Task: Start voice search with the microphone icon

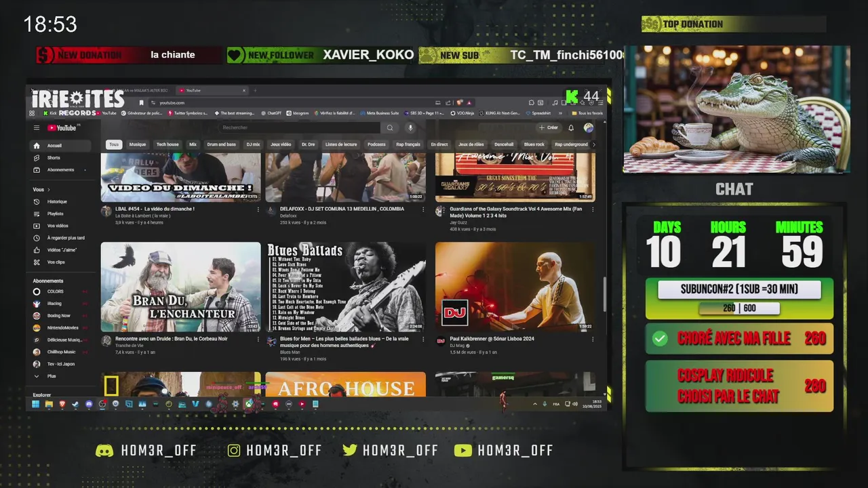Action: [x=410, y=127]
